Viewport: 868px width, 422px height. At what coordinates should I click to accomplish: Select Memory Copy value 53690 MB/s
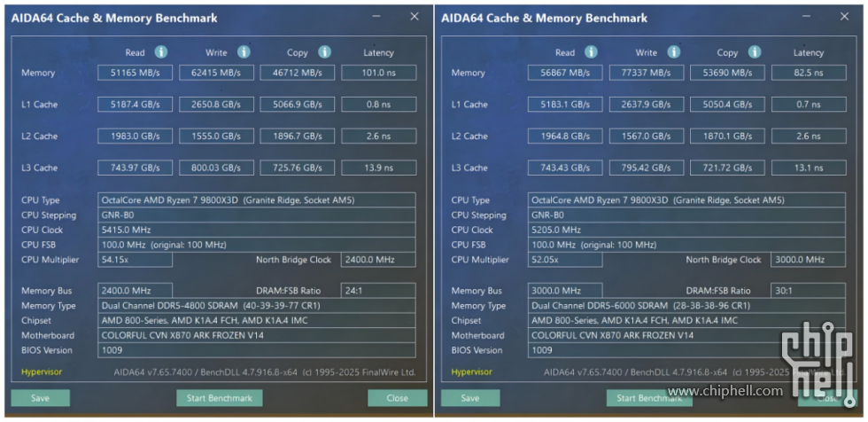tap(727, 73)
